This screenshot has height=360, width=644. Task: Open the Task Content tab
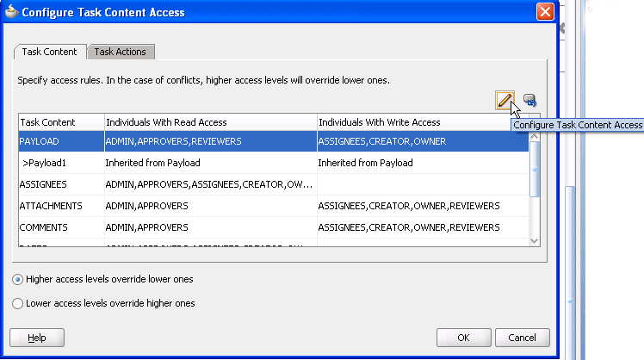pyautogui.click(x=50, y=52)
